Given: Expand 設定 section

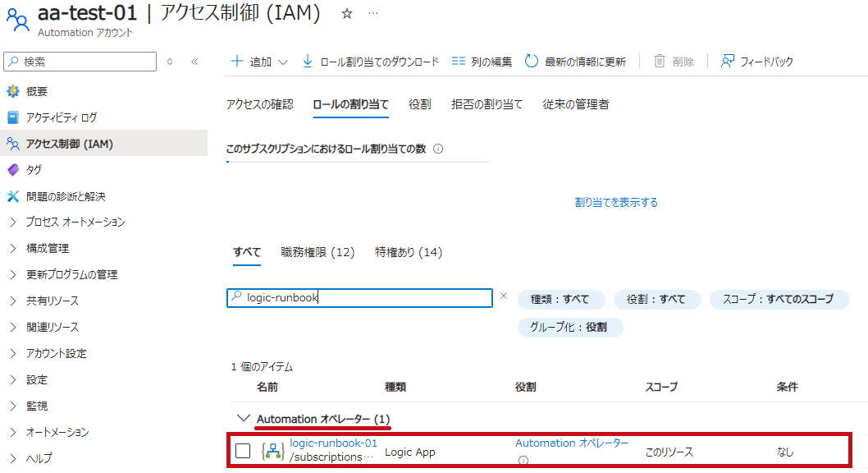Looking at the screenshot, I should [x=13, y=380].
